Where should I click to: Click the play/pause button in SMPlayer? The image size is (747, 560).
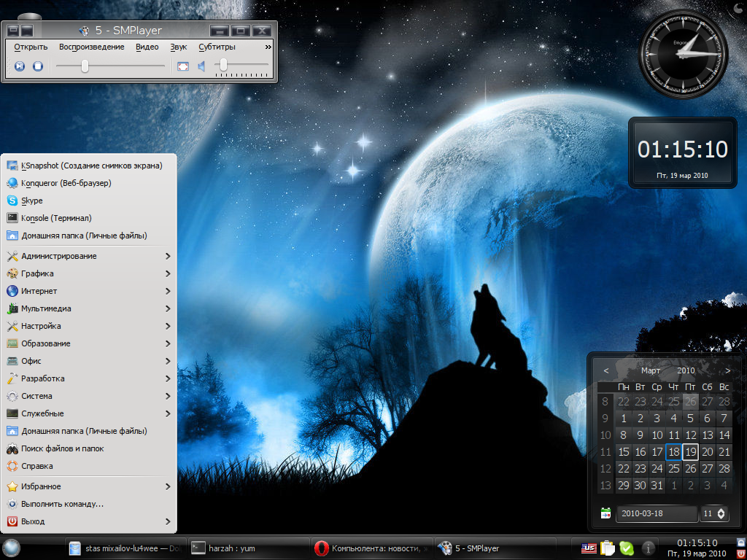tap(20, 66)
